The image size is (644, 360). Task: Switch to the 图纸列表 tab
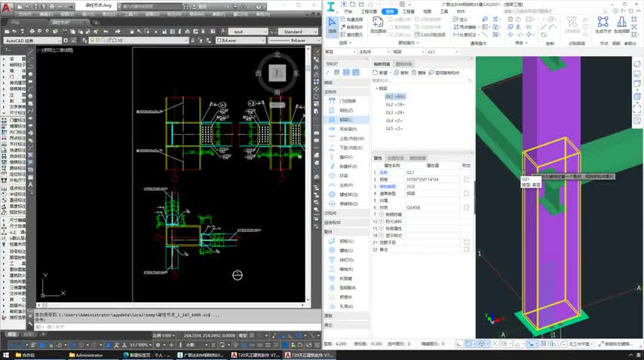(x=403, y=64)
